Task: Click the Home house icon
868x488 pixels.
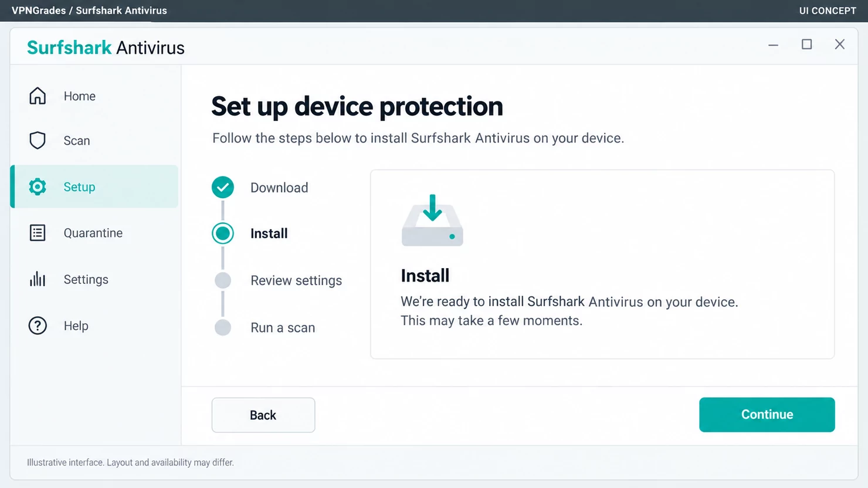Action: (x=38, y=96)
